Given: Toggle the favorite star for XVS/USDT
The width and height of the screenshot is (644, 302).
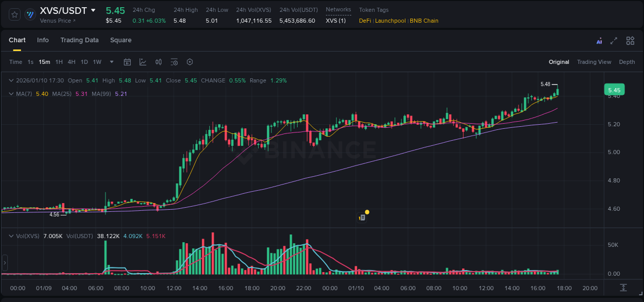Looking at the screenshot, I should (14, 14).
